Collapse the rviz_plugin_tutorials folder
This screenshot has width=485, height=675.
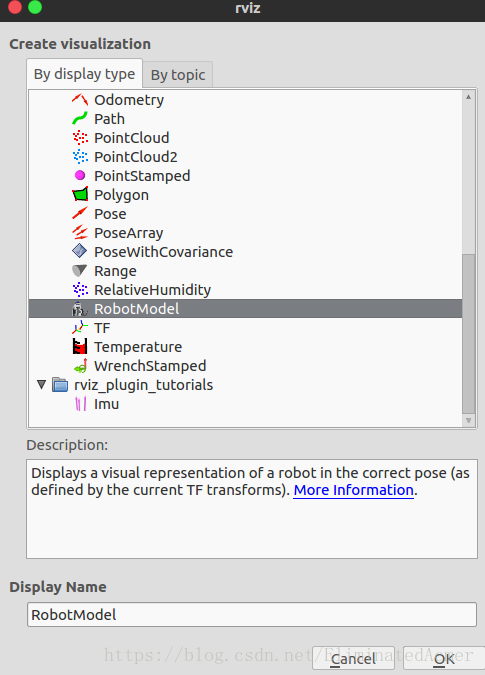click(x=41, y=384)
